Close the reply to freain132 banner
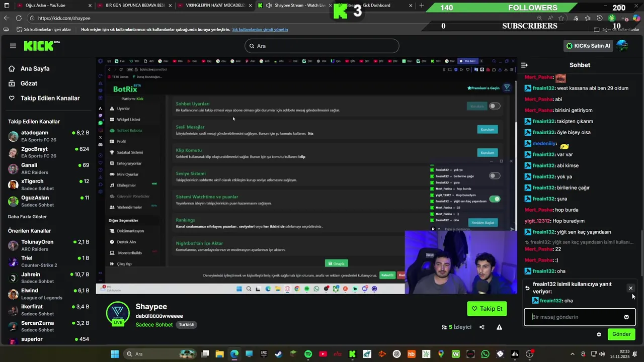Screen dimensions: 644x362 point(630,288)
